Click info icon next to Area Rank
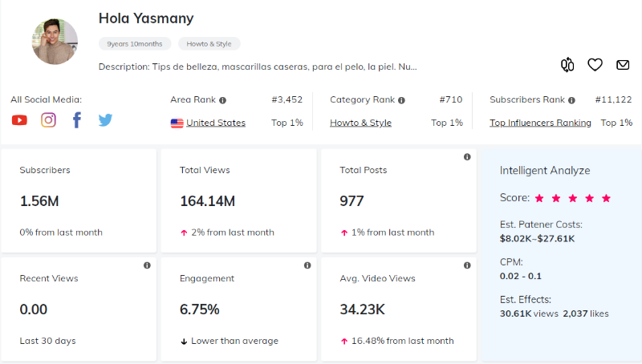 tap(222, 100)
